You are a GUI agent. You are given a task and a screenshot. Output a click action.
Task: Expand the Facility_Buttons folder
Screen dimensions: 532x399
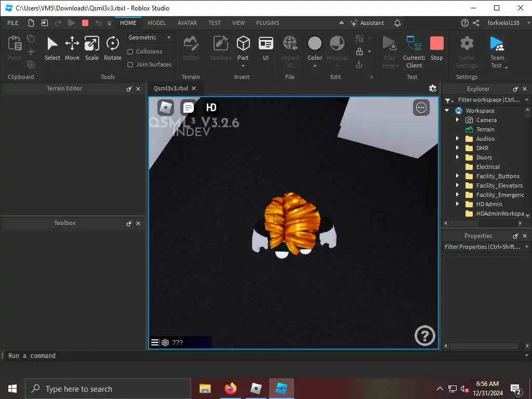click(457, 176)
